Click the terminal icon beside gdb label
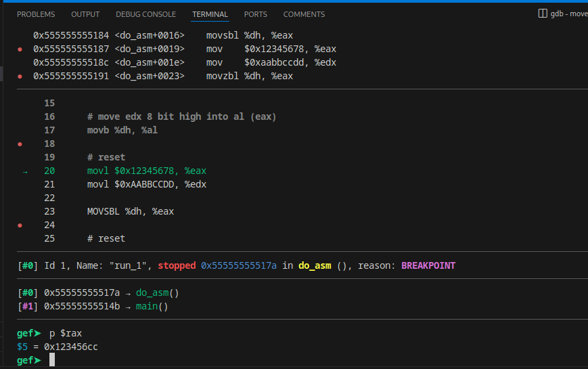Image resolution: width=588 pixels, height=369 pixels. coord(542,14)
